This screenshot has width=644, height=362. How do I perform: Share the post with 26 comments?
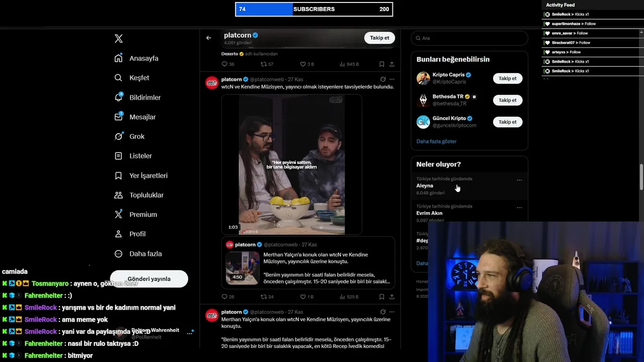point(392,297)
